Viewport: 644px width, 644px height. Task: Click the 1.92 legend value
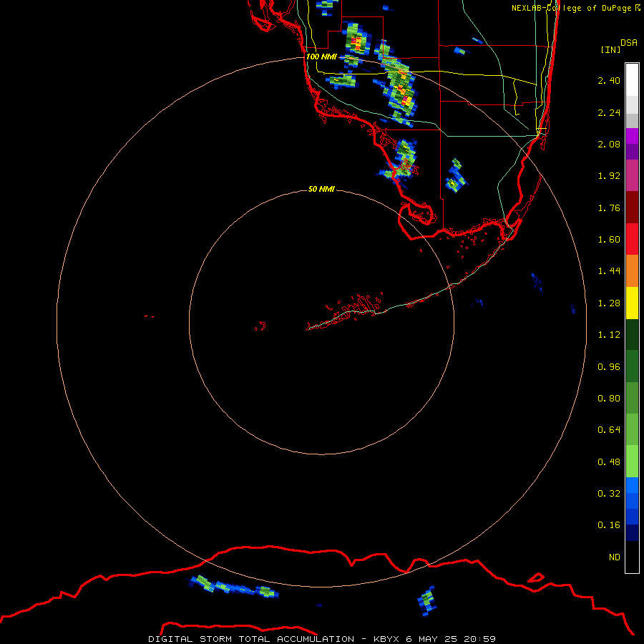609,176
